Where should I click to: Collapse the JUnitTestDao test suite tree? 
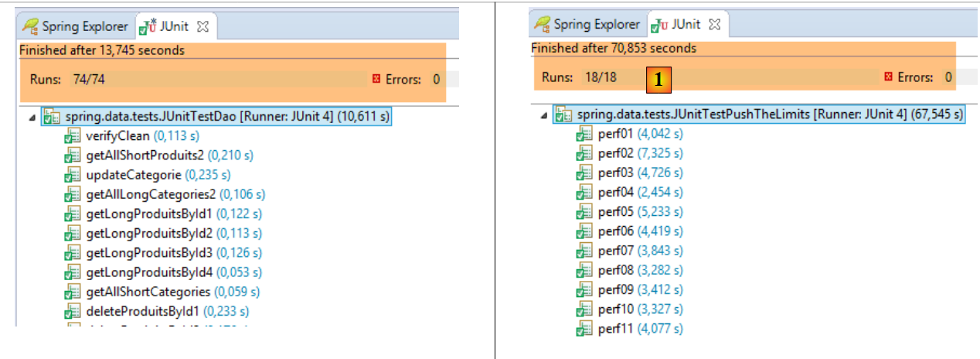point(32,118)
